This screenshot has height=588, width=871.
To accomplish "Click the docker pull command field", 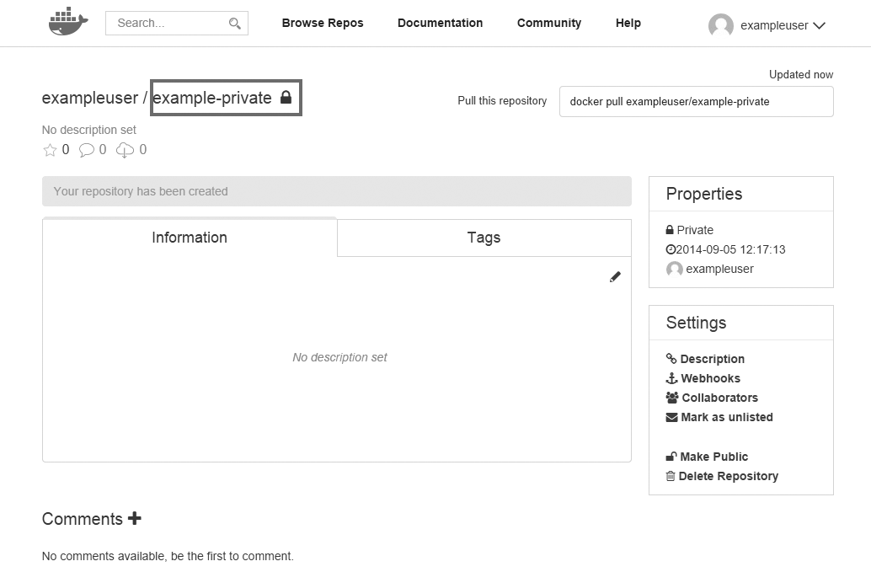I will pos(696,101).
